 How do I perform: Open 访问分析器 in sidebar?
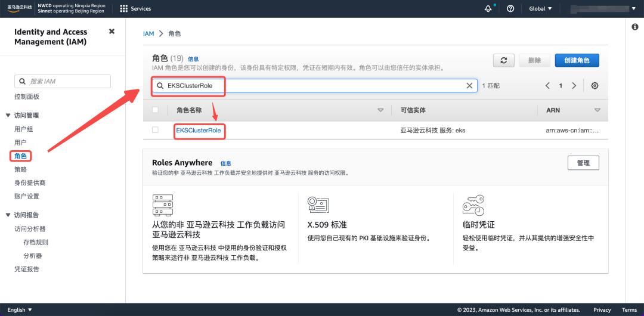coord(30,228)
